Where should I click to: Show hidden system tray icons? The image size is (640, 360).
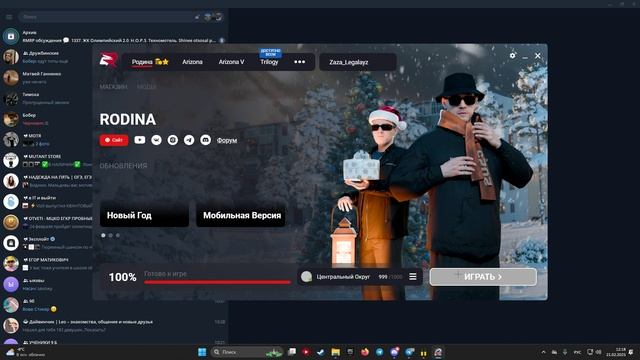[x=543, y=352]
